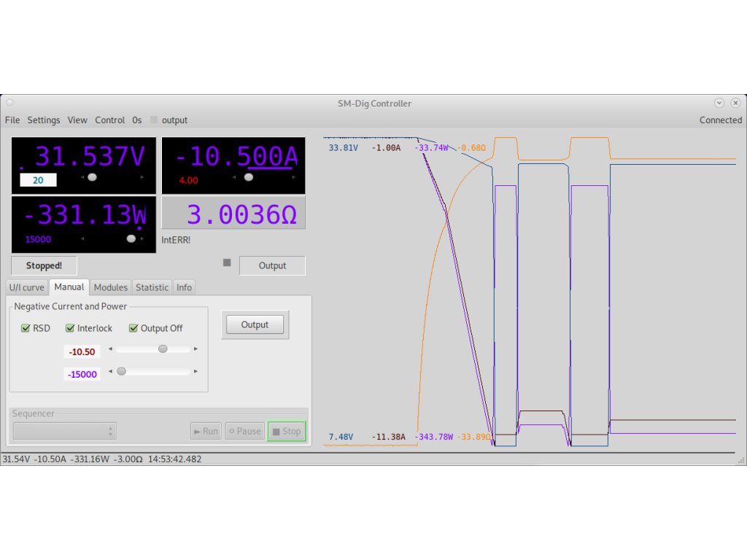The height and width of the screenshot is (560, 747).
Task: Click the output status indicator square beside Output
Action: (227, 262)
